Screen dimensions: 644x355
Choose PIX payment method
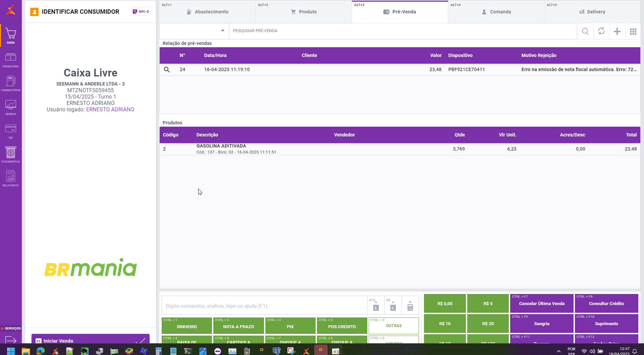pyautogui.click(x=290, y=326)
